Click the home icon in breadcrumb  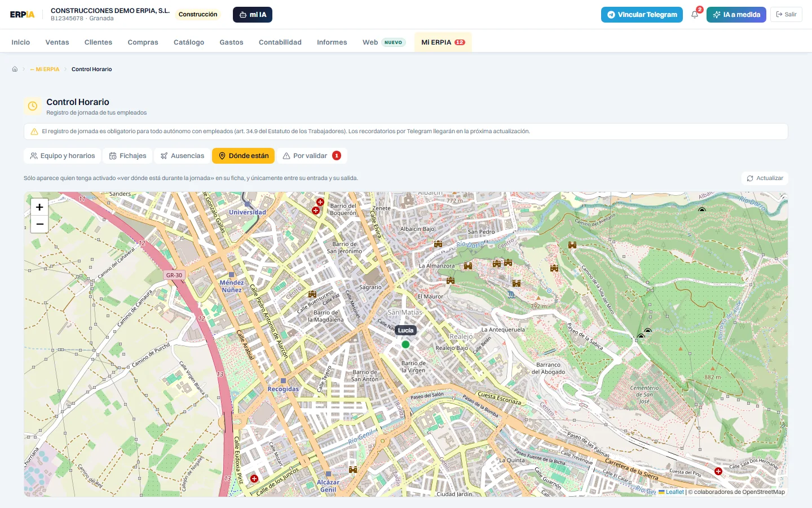click(15, 69)
